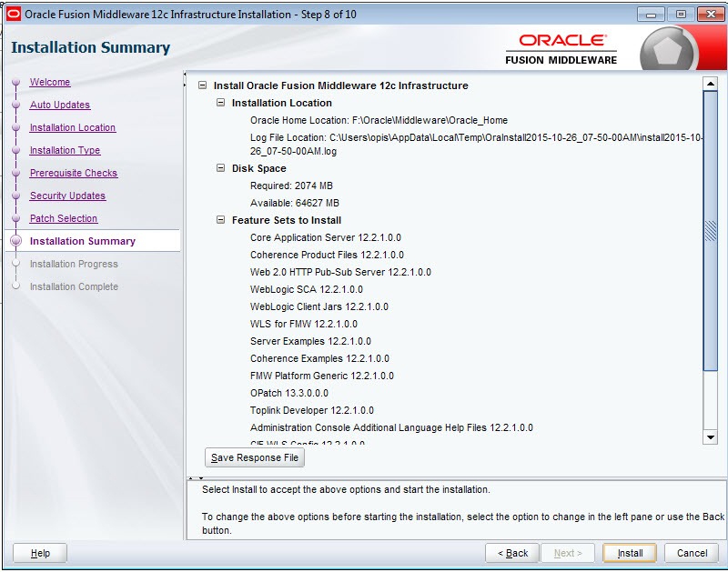Collapse the Disk Space tree node
728x572 pixels.
(220, 168)
